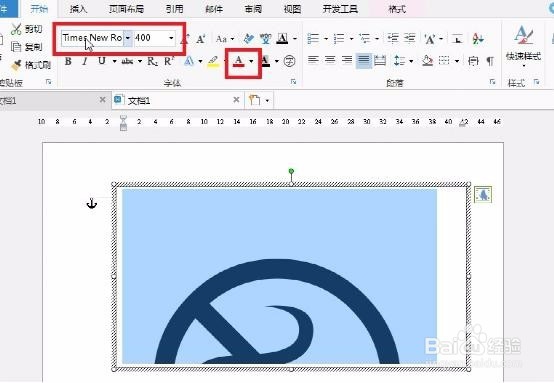
Task: Align paragraph to the left
Action: (x=313, y=60)
